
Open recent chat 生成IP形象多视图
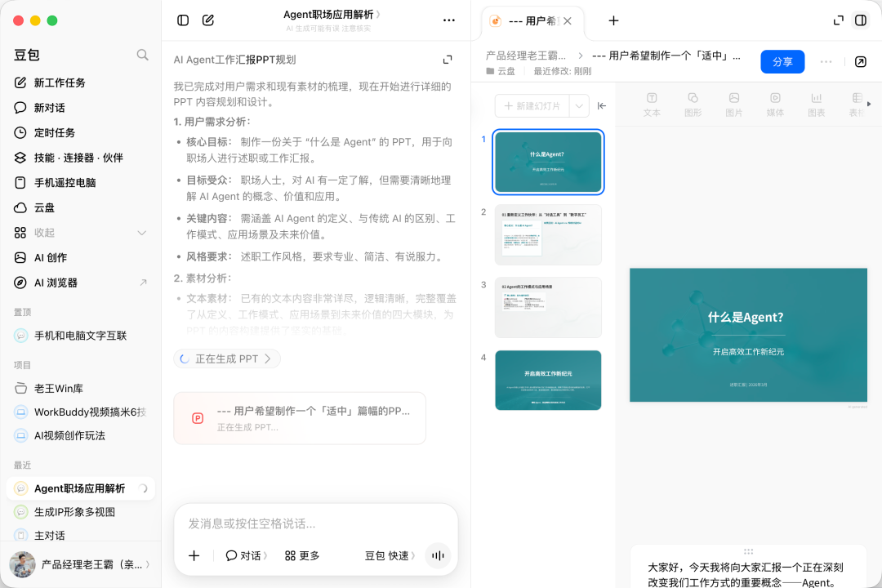(80, 512)
